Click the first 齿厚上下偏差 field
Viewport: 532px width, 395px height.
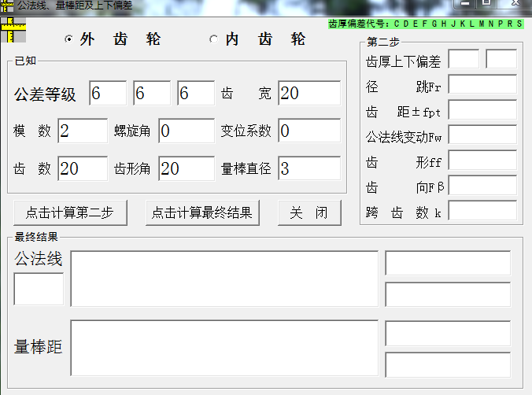pos(464,59)
